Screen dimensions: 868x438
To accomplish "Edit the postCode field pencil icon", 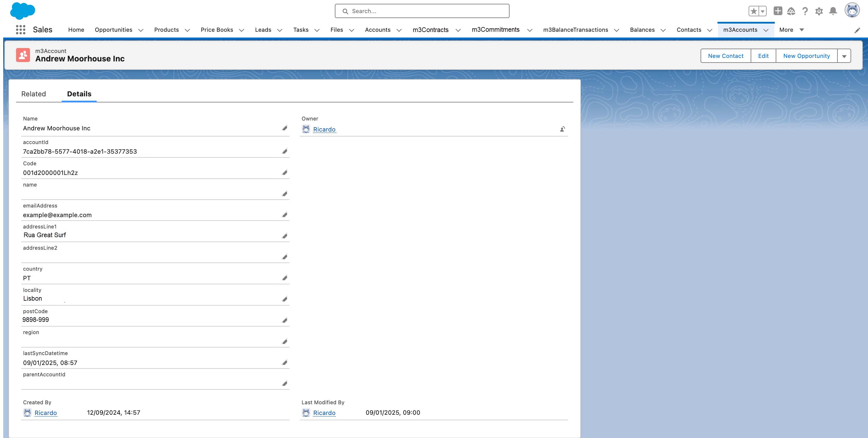I will (x=285, y=320).
